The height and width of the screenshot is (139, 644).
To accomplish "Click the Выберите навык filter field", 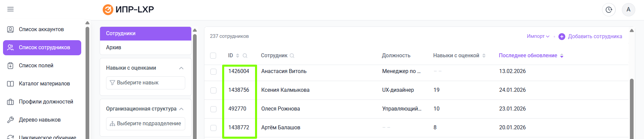I will click(145, 83).
